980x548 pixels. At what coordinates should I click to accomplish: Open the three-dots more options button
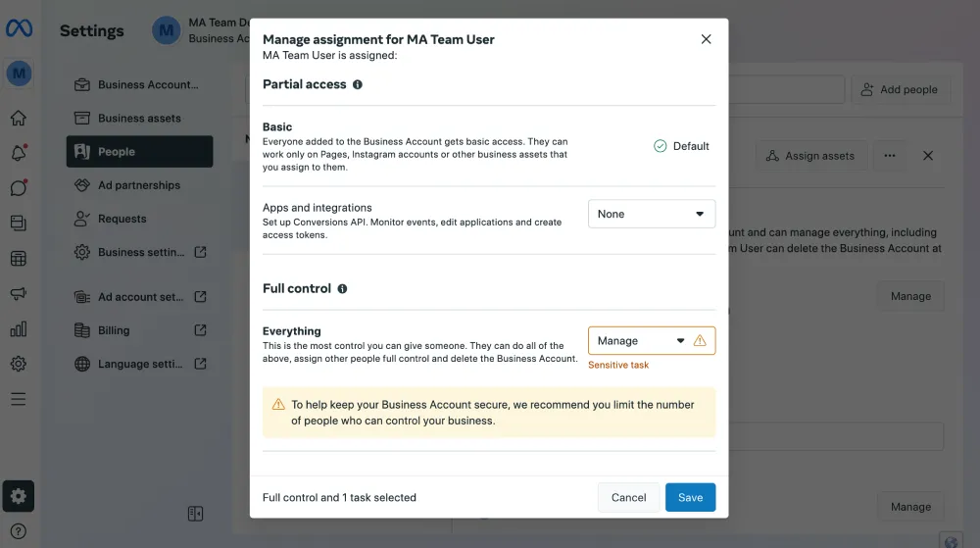click(x=889, y=156)
